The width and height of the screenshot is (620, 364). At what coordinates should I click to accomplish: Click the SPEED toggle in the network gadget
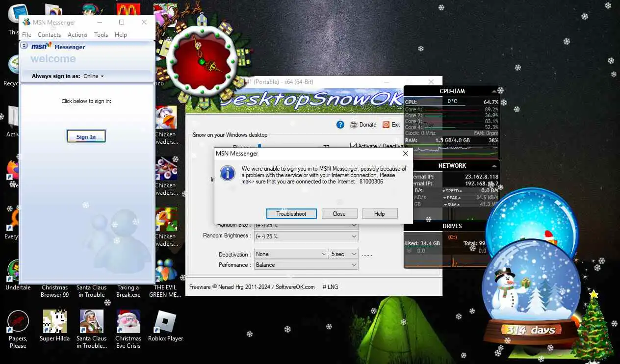point(452,191)
